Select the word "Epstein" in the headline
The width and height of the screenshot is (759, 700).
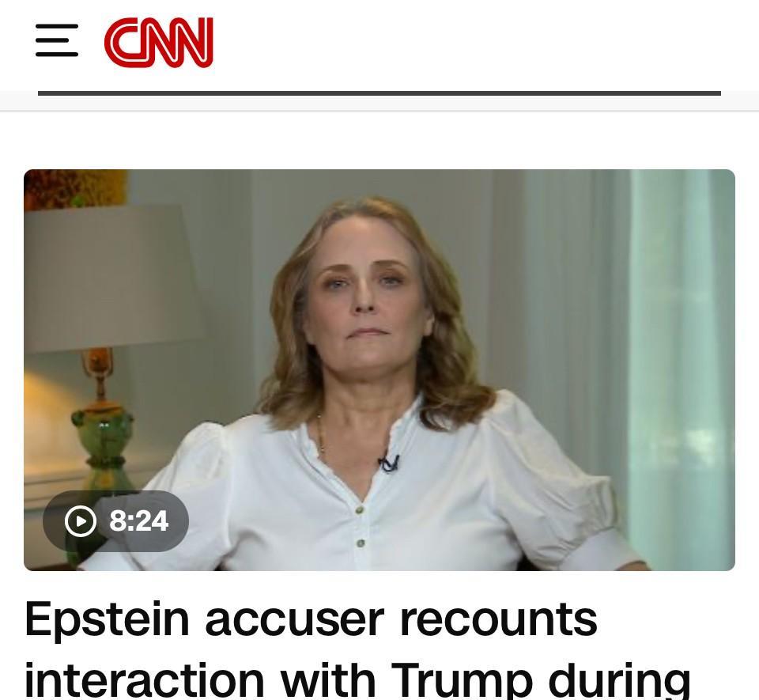coord(107,621)
